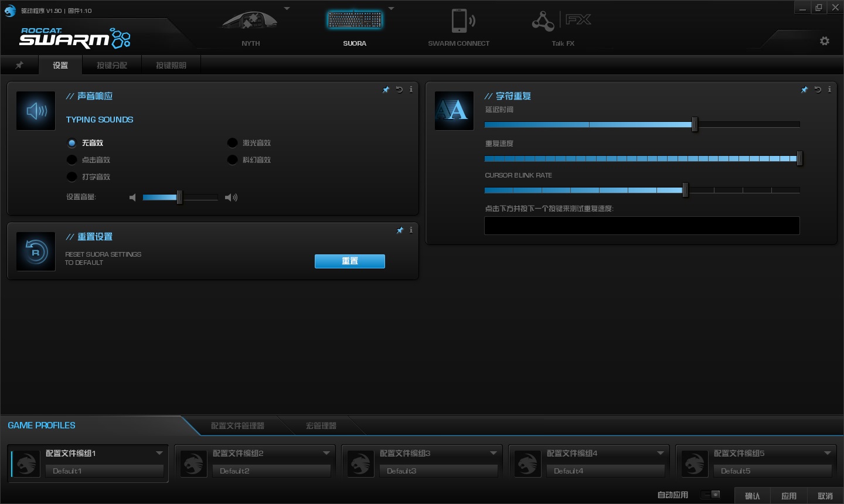This screenshot has height=504, width=844.
Task: Click the blue 重置 button
Action: pos(350,261)
